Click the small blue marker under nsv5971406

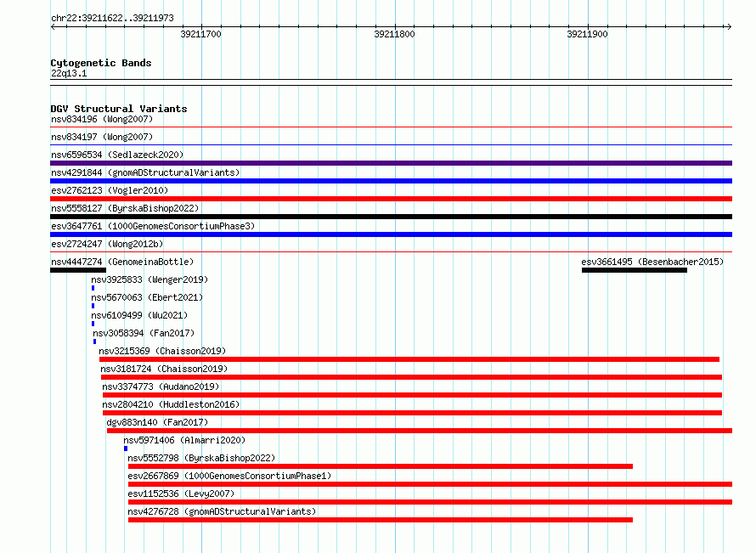(126, 449)
